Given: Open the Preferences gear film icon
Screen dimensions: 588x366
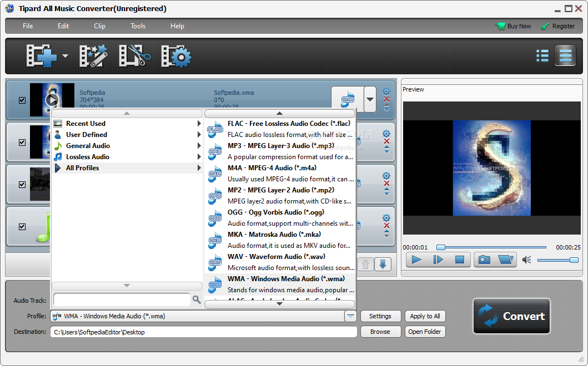Looking at the screenshot, I should (x=176, y=56).
